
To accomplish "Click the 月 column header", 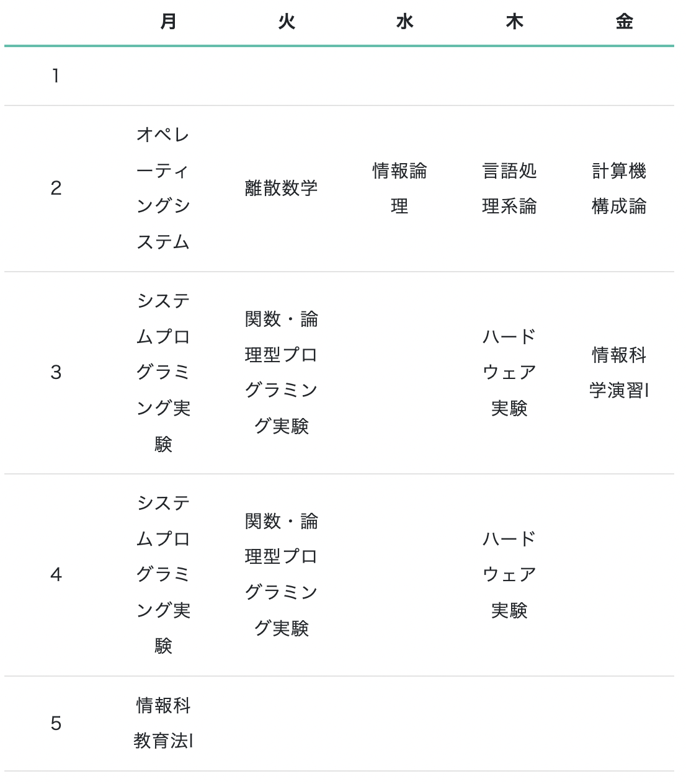I will pos(168,22).
